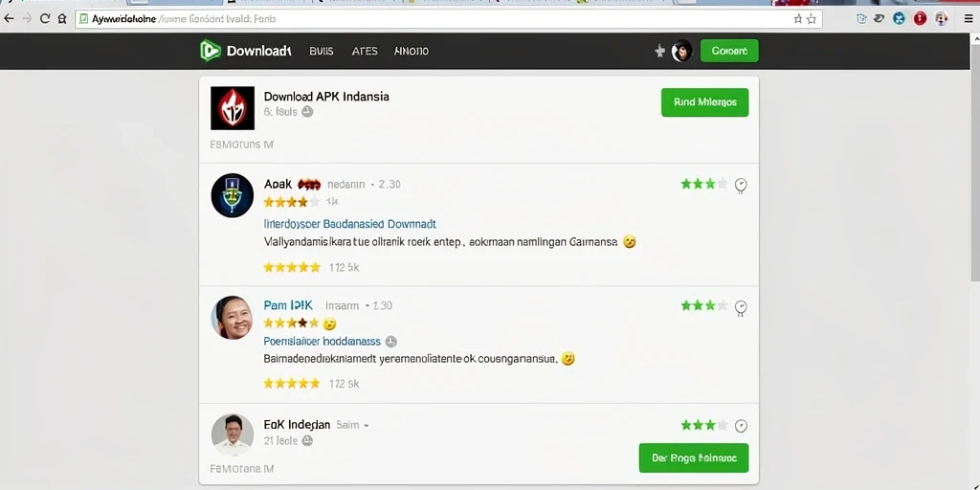The height and width of the screenshot is (490, 980).
Task: Click the round icon after Poenalaioer hoddanasss
Action: coord(391,342)
